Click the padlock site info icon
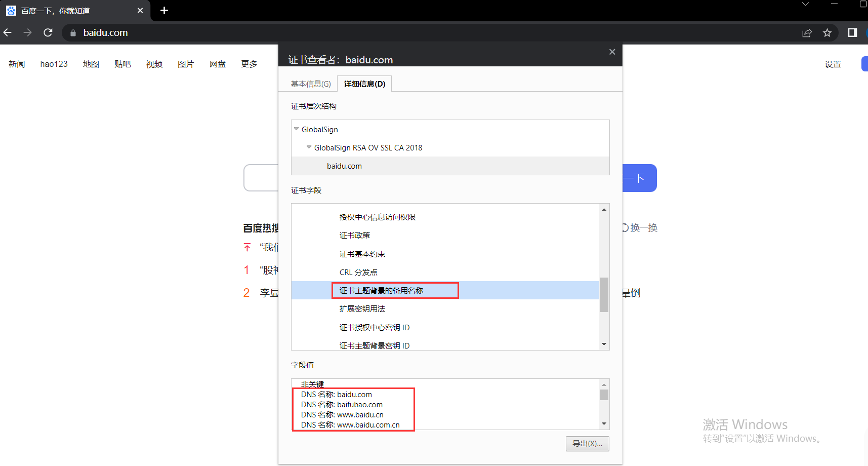Screen dimensions: 868x466 coord(73,33)
